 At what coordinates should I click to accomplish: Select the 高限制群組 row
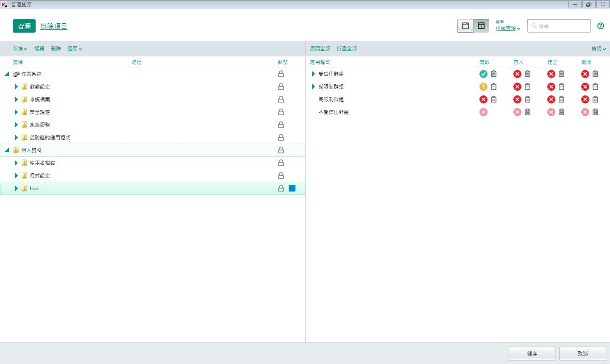click(x=458, y=99)
